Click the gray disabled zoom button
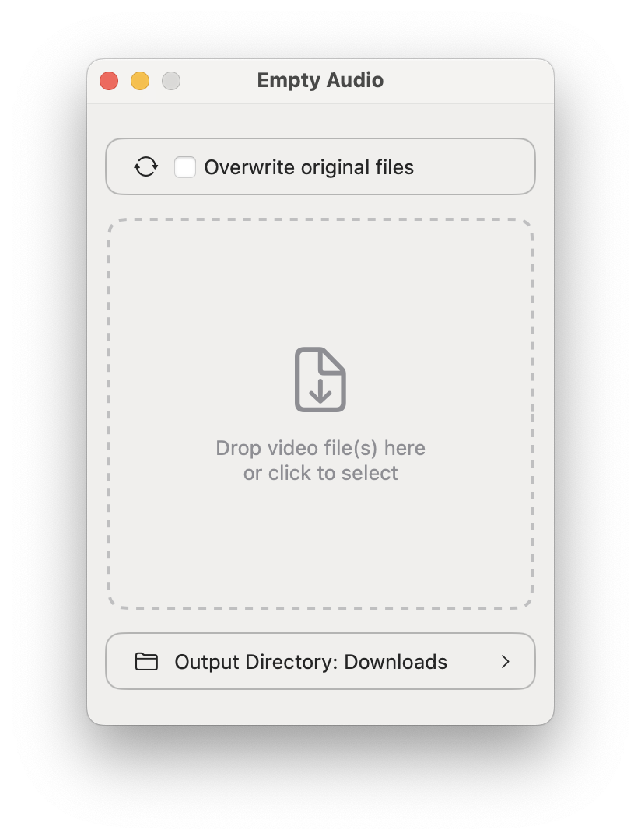 coord(171,81)
